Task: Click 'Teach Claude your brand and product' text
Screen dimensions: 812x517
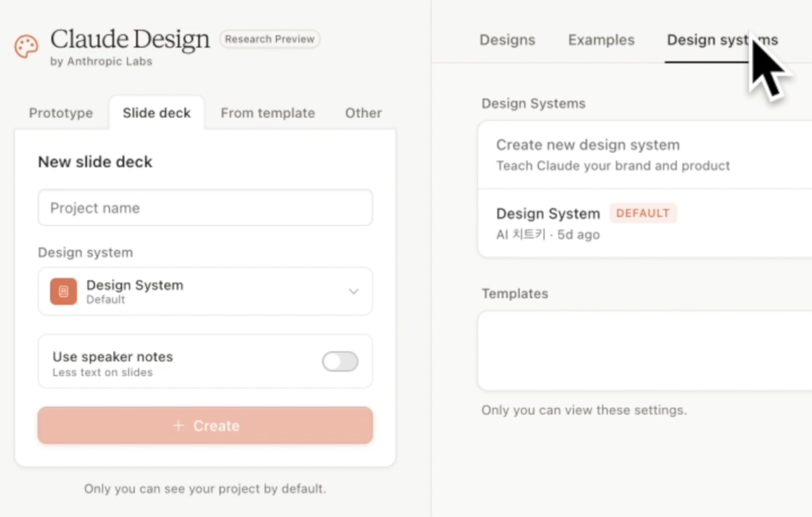Action: click(613, 166)
